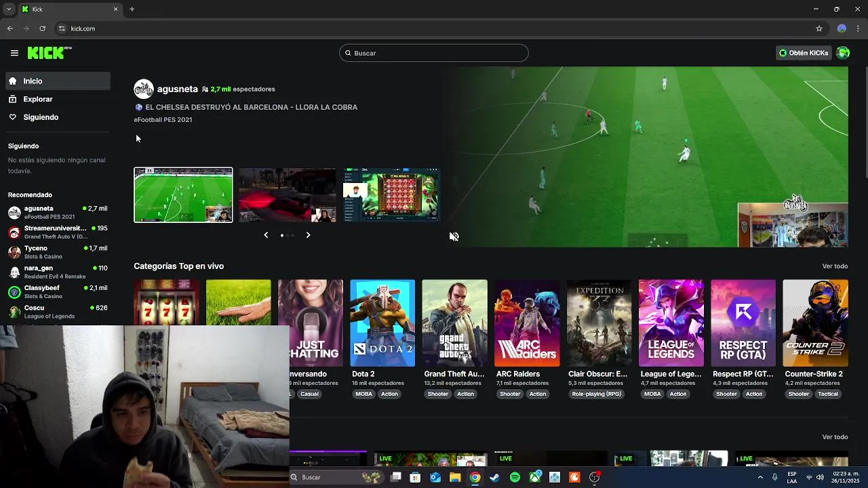Click the Shooter tag under ARC Raiders
The image size is (868, 488).
coord(510,394)
